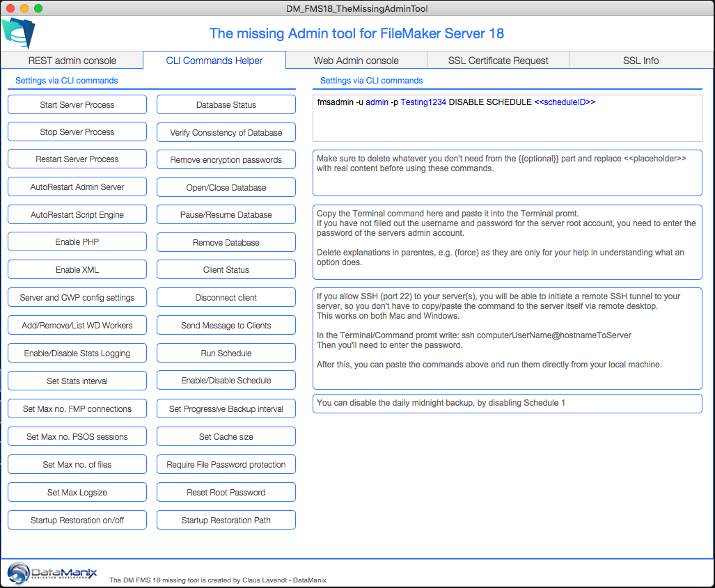This screenshot has width=715, height=588.
Task: Maximize the window with the green button
Action: 38,8
